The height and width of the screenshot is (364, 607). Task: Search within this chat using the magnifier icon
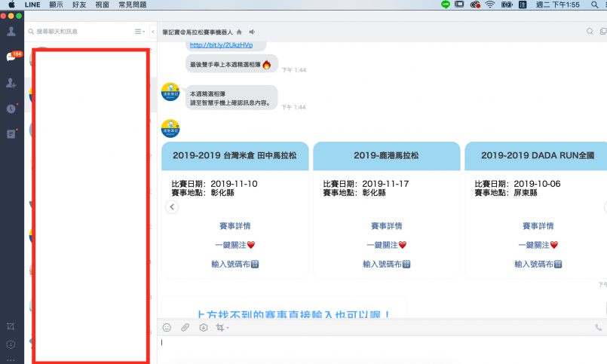coord(590,32)
